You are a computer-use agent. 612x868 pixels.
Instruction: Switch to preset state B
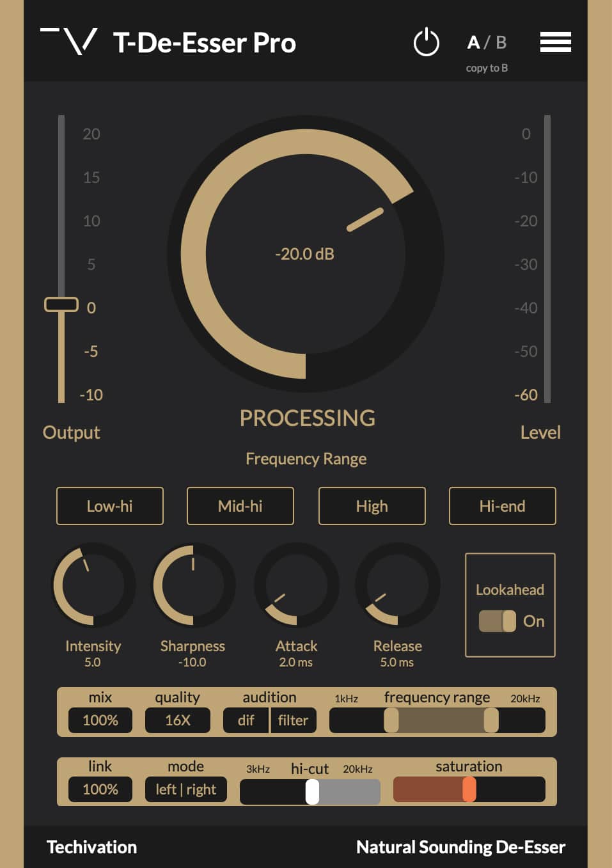point(501,42)
